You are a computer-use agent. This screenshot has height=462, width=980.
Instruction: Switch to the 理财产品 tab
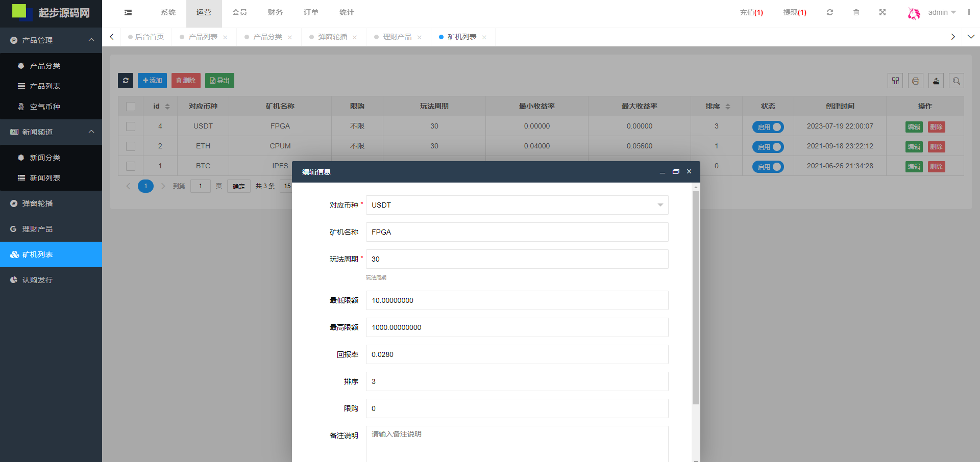pos(397,37)
